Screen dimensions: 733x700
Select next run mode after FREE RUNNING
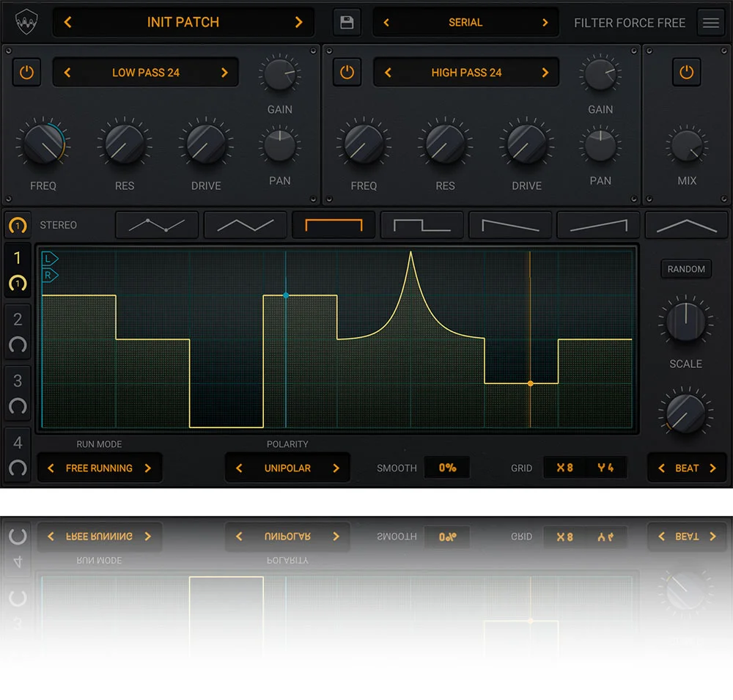147,468
